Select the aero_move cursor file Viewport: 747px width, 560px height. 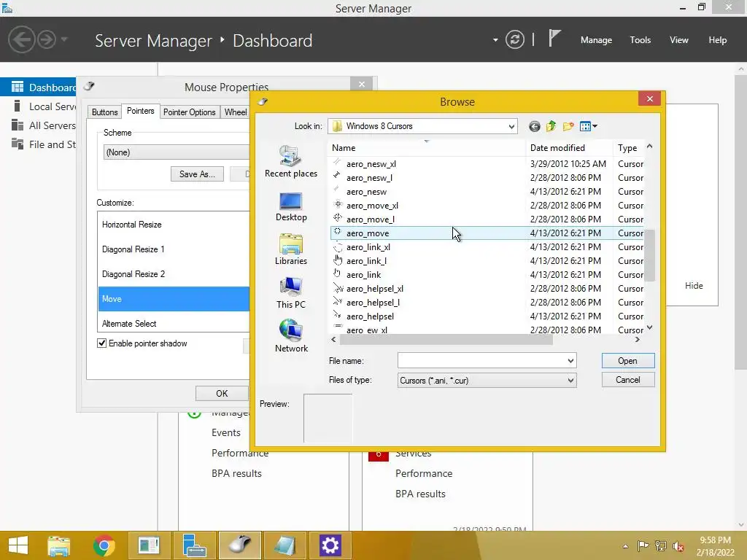tap(487, 233)
